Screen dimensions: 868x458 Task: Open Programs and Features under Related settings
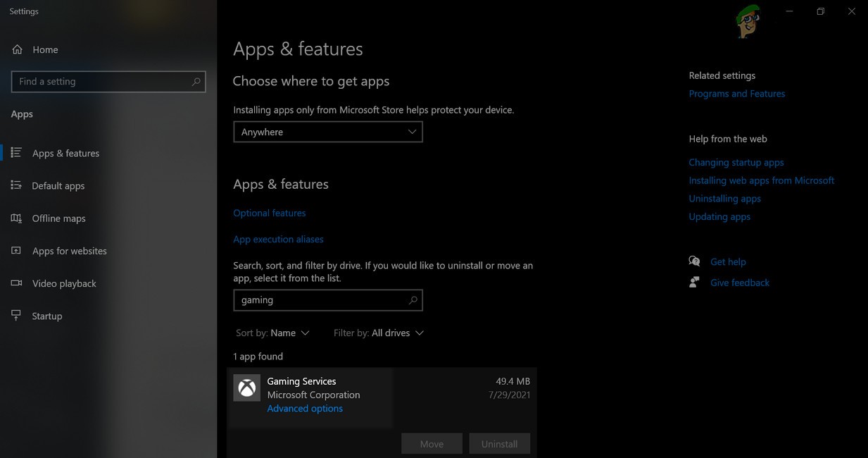click(x=736, y=93)
